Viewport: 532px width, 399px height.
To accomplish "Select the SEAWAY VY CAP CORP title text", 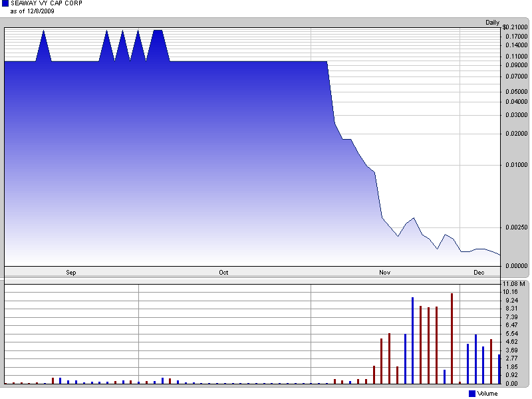I will tap(47, 3).
